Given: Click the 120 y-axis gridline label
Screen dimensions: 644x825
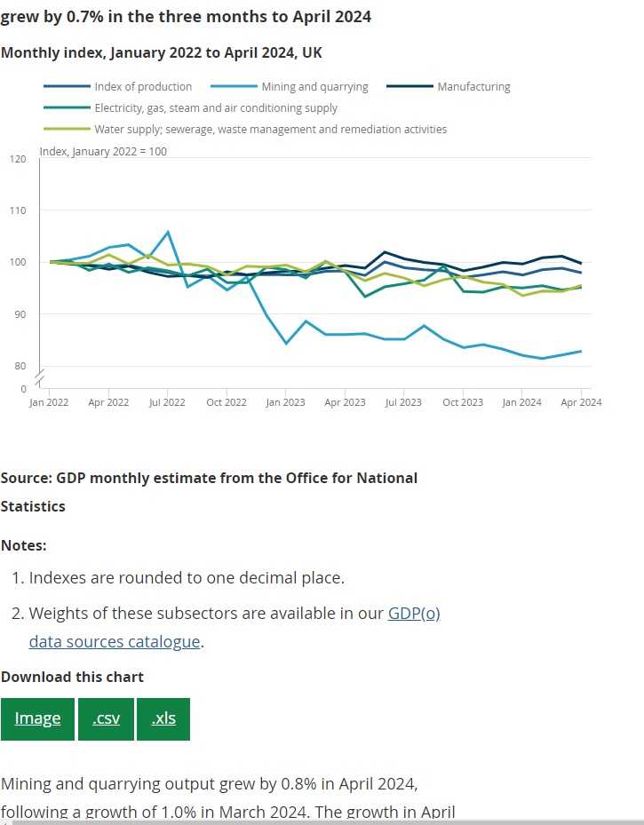Looking at the screenshot, I should coord(18,159).
